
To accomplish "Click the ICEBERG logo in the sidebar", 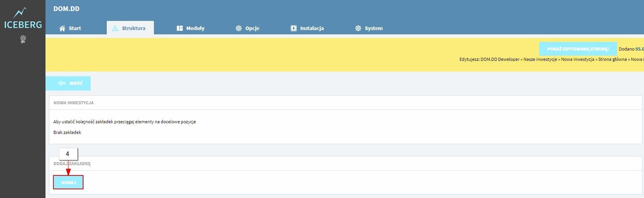I will pos(23,19).
